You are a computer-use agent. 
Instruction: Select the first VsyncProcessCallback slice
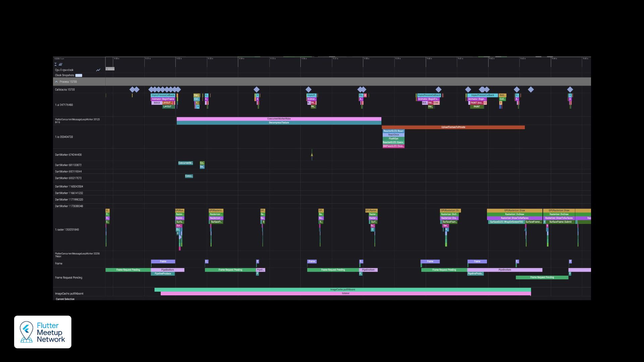coord(163,95)
